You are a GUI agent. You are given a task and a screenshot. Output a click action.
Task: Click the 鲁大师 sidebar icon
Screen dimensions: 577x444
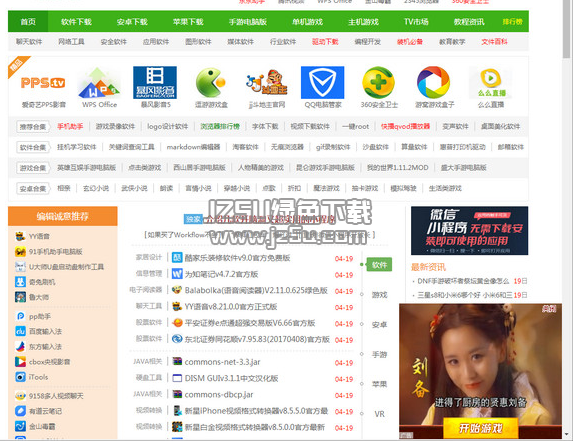(20, 297)
